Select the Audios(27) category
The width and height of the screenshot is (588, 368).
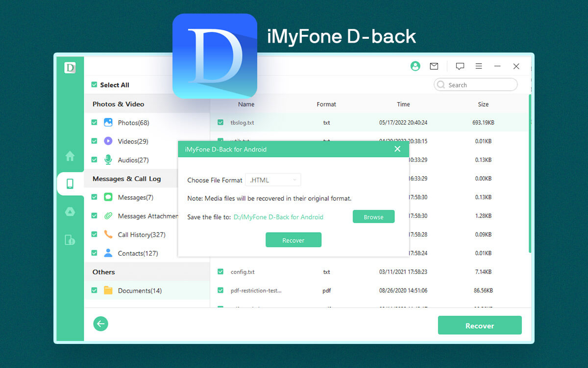[x=133, y=160]
